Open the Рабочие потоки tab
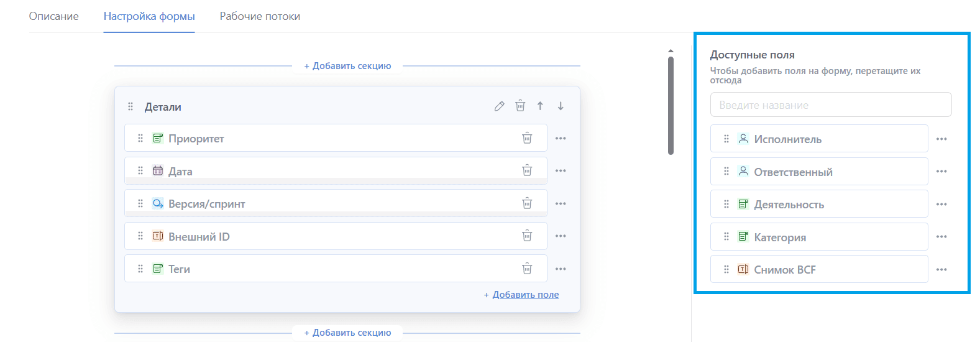Image resolution: width=980 pixels, height=342 pixels. click(x=260, y=16)
